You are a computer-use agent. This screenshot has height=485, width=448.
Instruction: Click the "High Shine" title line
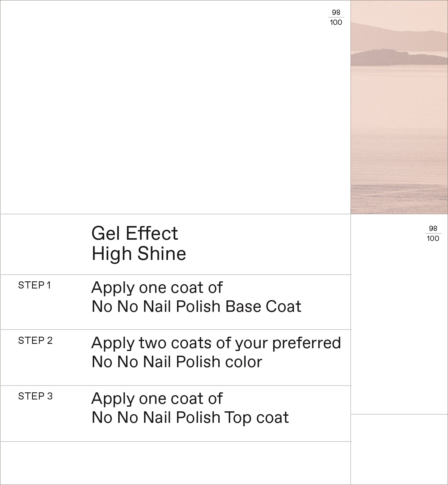pyautogui.click(x=139, y=253)
